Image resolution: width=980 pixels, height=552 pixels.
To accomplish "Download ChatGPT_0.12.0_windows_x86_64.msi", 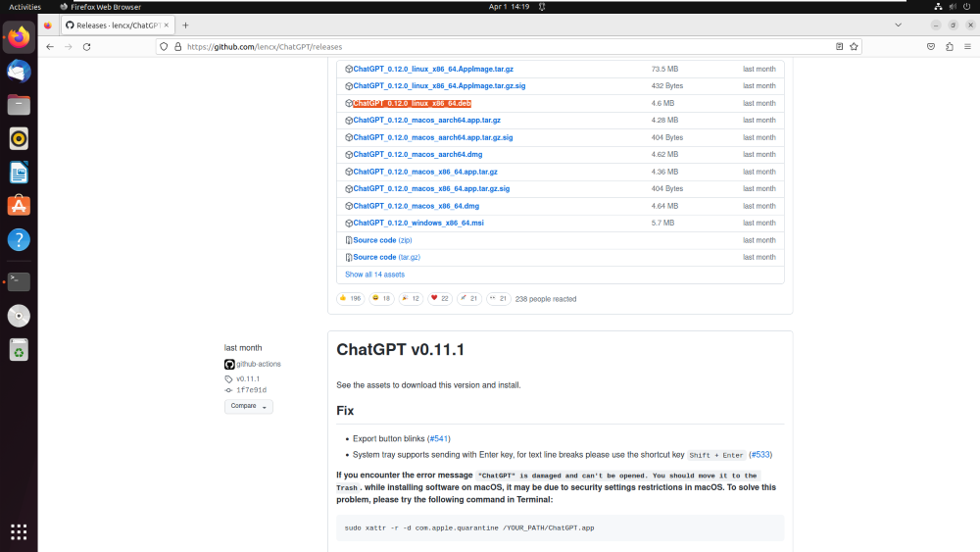I will point(418,224).
